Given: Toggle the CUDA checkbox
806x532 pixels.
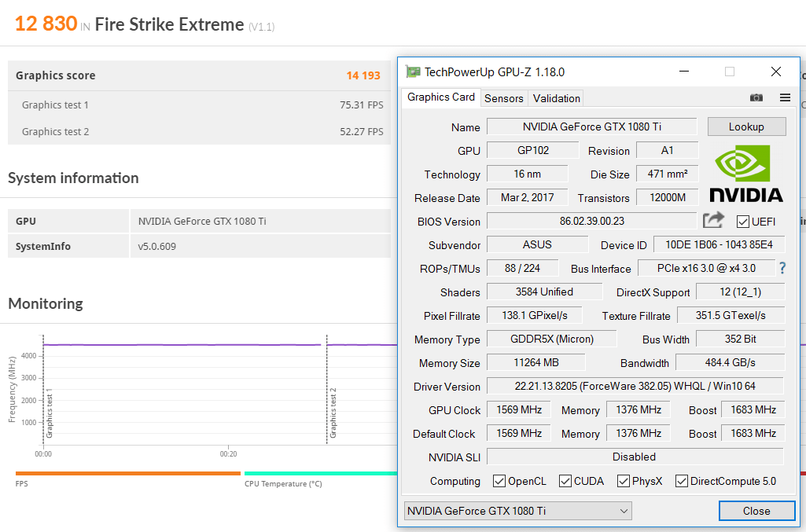Looking at the screenshot, I should (565, 481).
